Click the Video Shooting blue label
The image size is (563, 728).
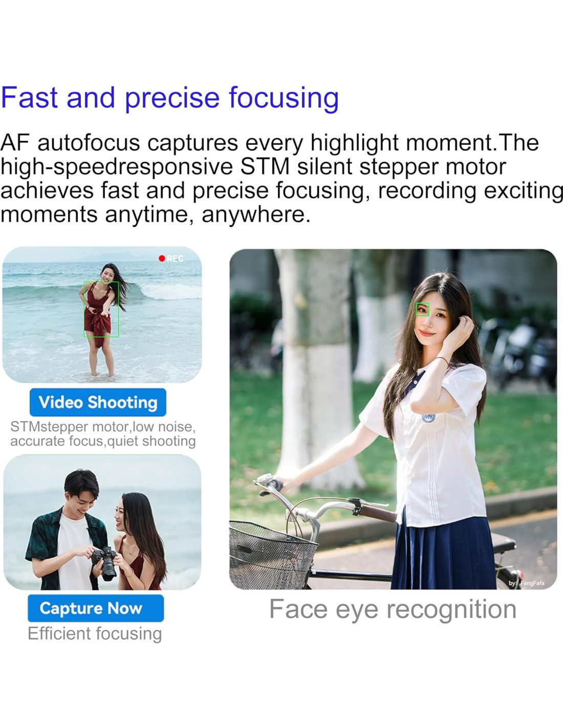point(98,402)
